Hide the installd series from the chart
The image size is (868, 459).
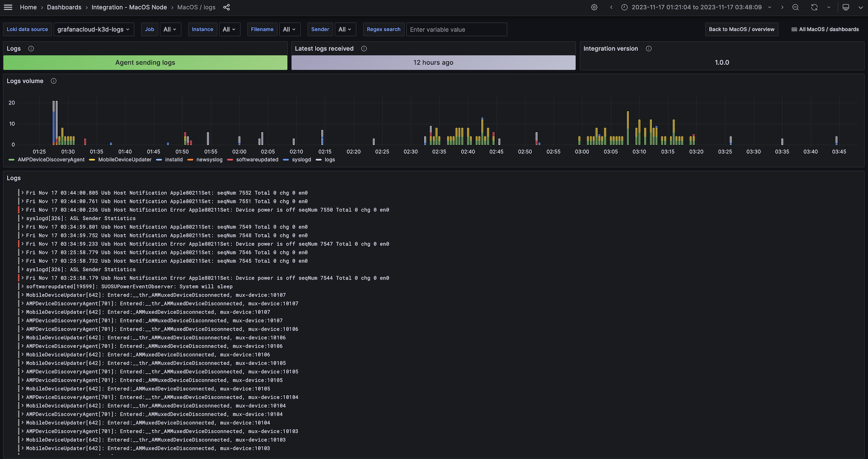point(174,160)
